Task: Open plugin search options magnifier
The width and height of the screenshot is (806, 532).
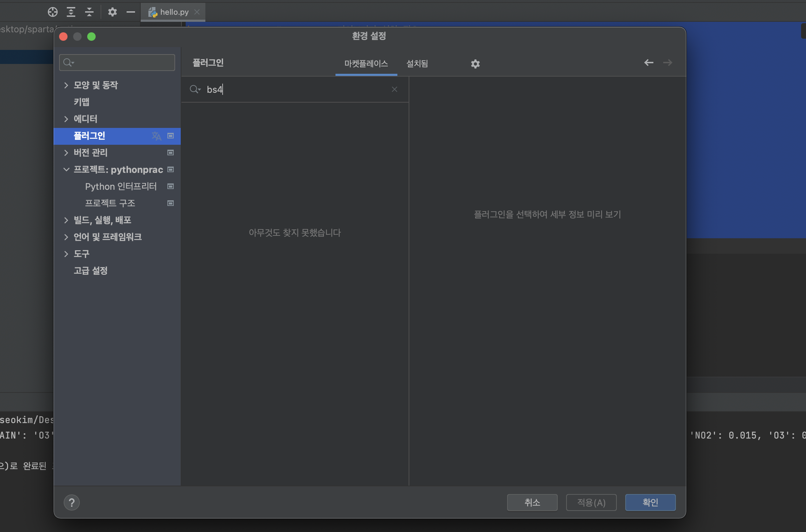Action: pyautogui.click(x=195, y=89)
